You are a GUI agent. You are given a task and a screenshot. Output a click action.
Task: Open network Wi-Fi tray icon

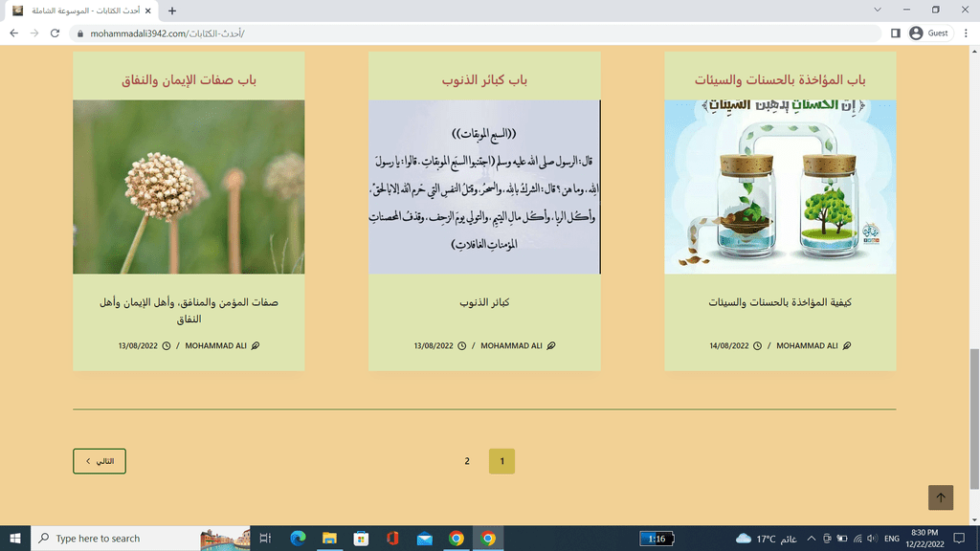pyautogui.click(x=857, y=539)
